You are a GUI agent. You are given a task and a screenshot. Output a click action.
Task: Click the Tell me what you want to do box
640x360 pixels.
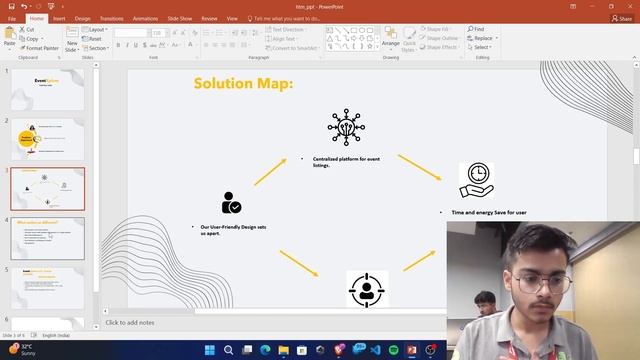point(283,19)
